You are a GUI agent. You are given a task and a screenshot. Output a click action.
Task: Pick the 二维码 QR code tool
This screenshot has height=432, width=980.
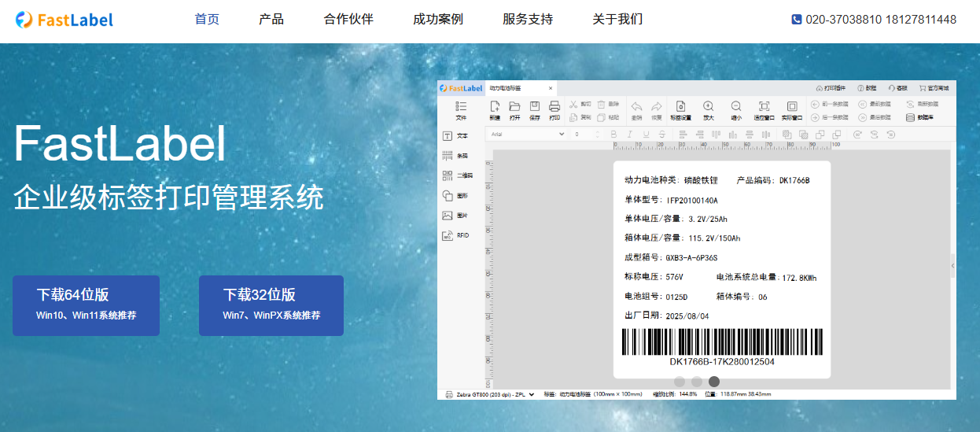pyautogui.click(x=448, y=175)
